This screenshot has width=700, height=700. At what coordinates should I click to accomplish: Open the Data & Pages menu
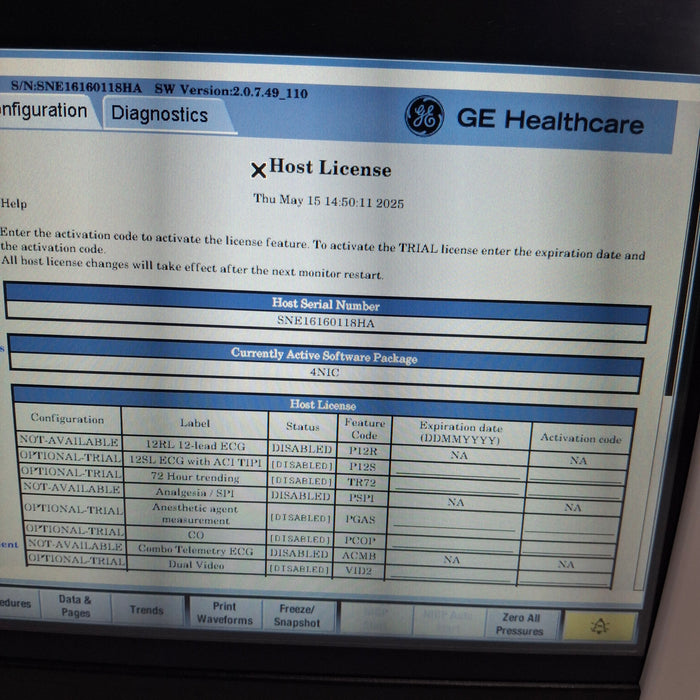75,605
